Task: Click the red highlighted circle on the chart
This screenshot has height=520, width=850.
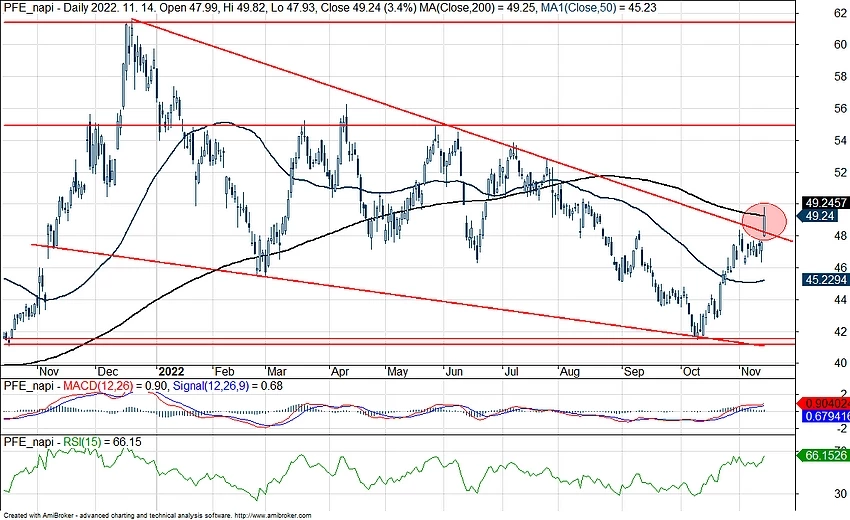Action: [x=764, y=219]
